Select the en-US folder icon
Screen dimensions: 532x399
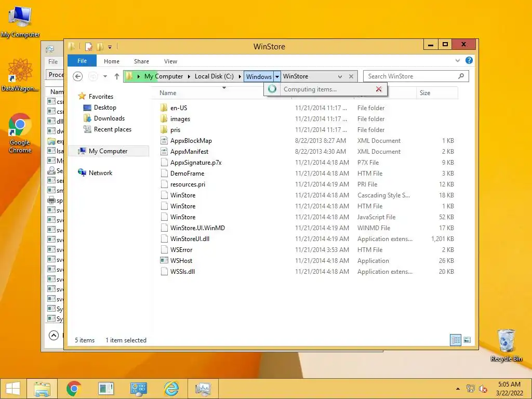click(x=164, y=108)
